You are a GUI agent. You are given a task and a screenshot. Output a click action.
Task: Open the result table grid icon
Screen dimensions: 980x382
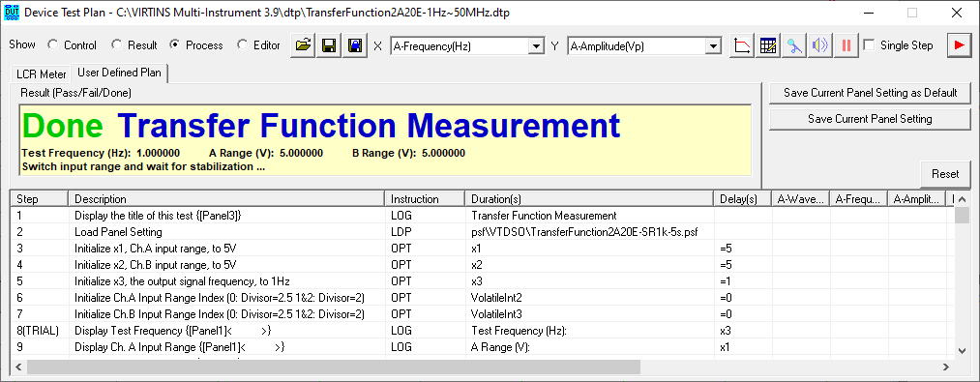tap(768, 45)
